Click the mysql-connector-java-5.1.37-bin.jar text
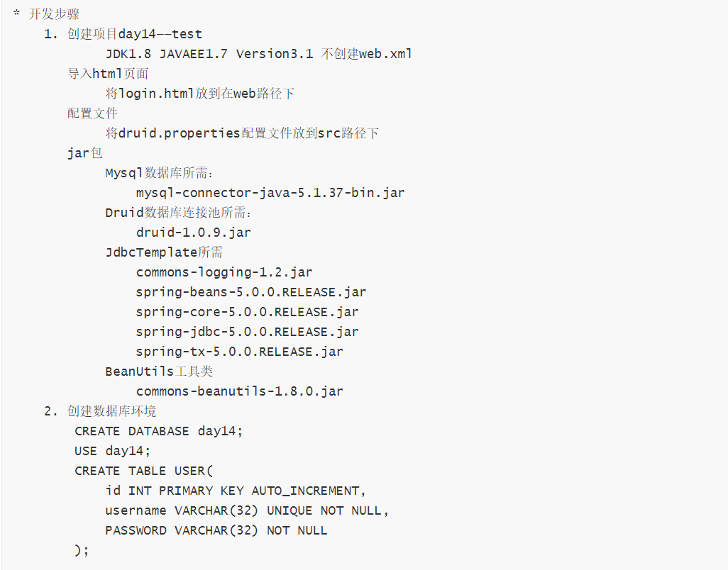Image resolution: width=728 pixels, height=570 pixels. tap(270, 193)
